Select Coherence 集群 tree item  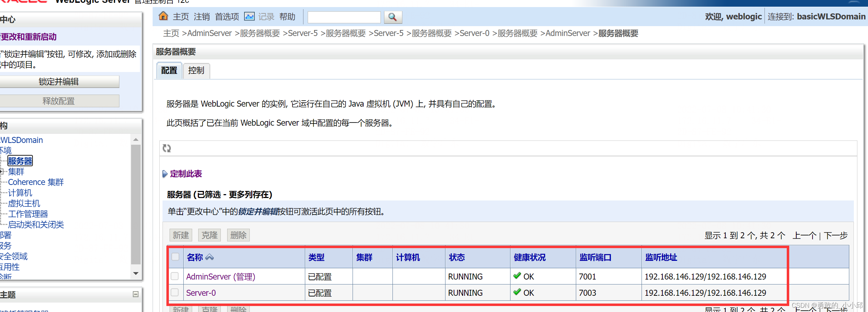[x=36, y=182]
